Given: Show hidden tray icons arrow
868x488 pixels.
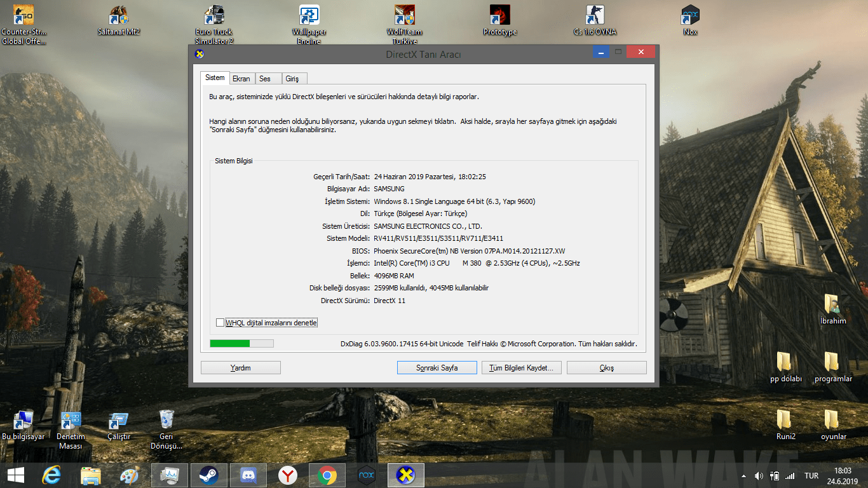Looking at the screenshot, I should (x=744, y=475).
